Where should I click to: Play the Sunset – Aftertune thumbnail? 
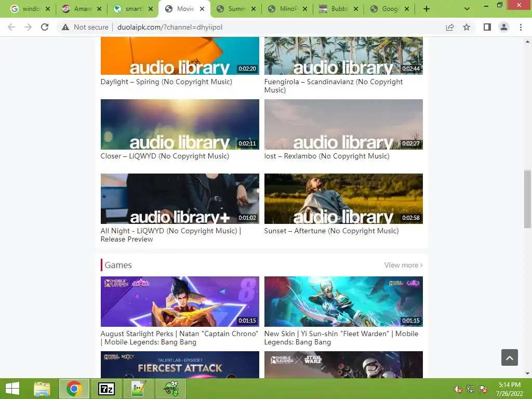click(343, 198)
